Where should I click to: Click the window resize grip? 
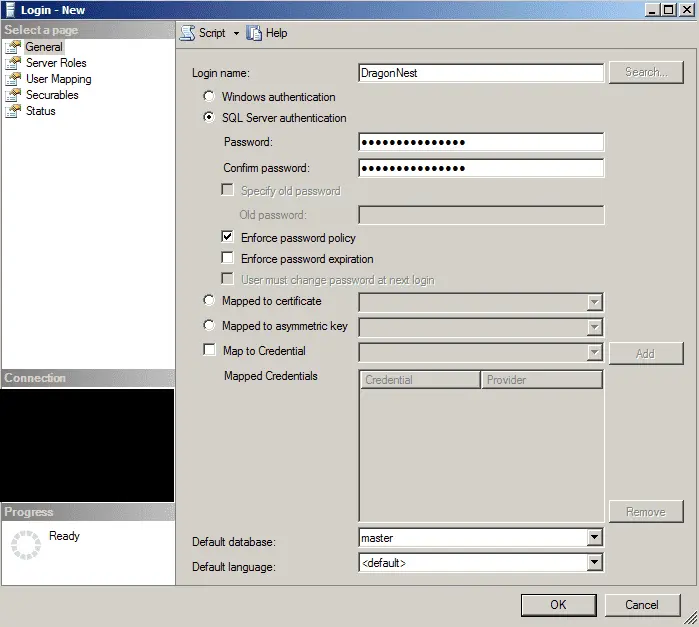(x=691, y=618)
